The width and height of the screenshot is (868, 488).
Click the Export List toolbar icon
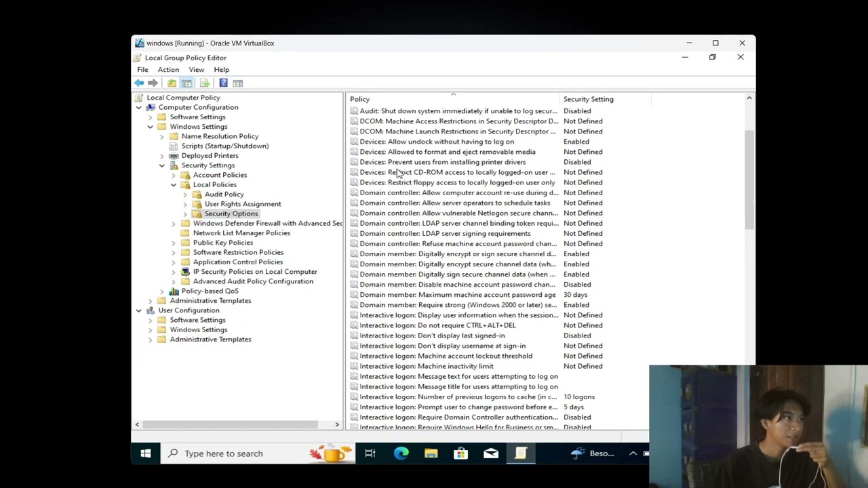point(204,83)
